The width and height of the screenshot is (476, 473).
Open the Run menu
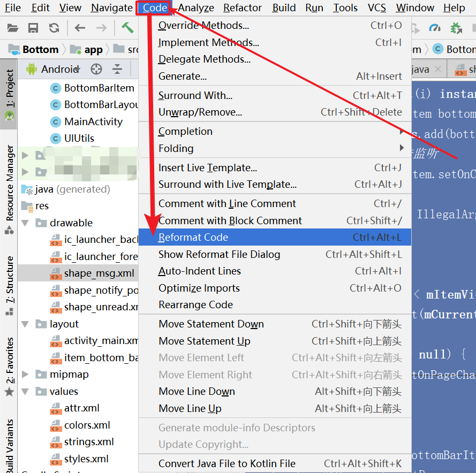coord(314,8)
